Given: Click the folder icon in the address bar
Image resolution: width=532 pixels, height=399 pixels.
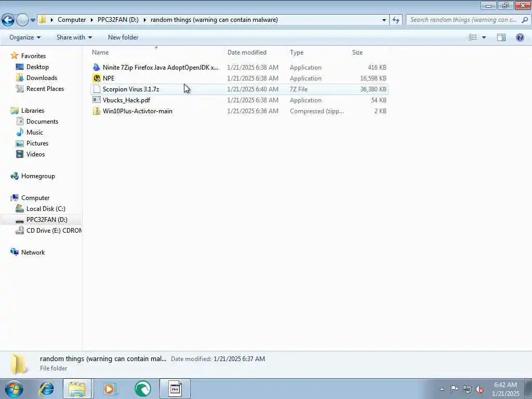Looking at the screenshot, I should pos(43,20).
